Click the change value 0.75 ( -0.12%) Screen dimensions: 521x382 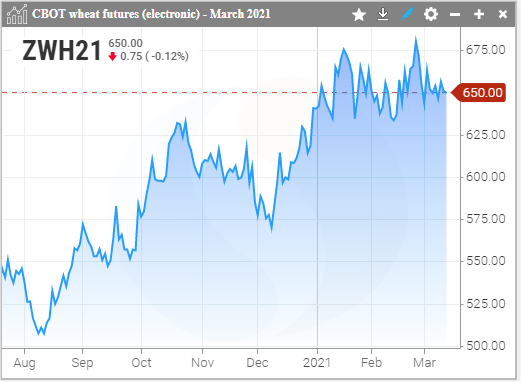[x=154, y=56]
